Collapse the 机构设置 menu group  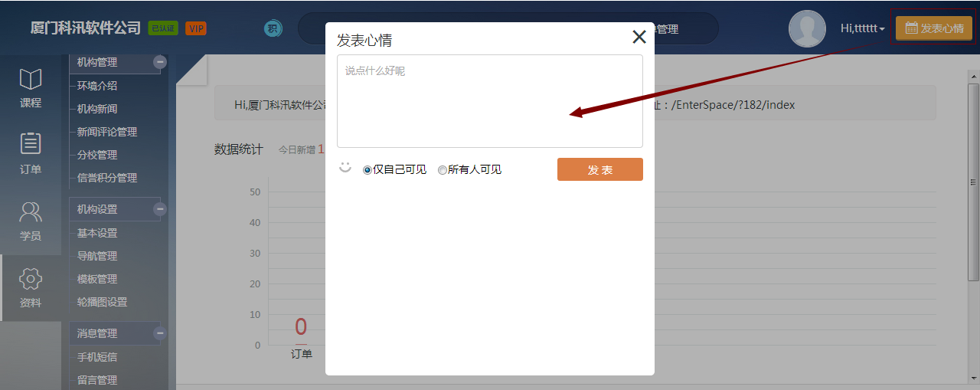tap(160, 209)
